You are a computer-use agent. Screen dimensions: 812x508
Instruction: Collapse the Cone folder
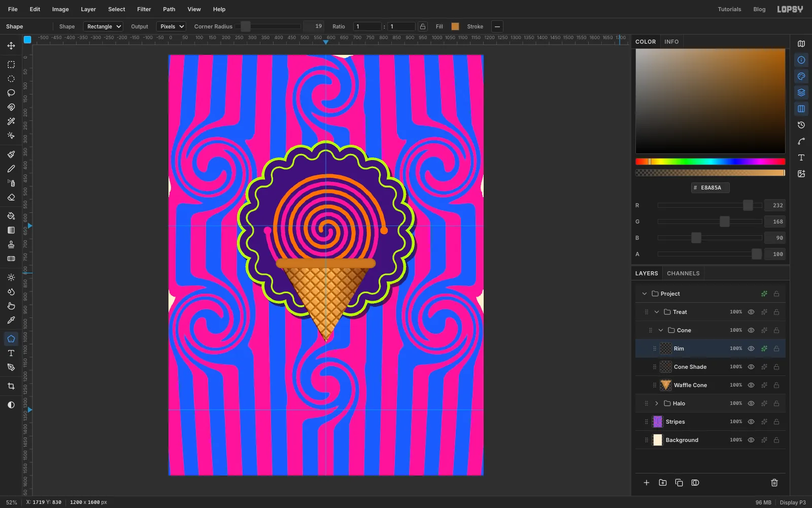tap(661, 330)
